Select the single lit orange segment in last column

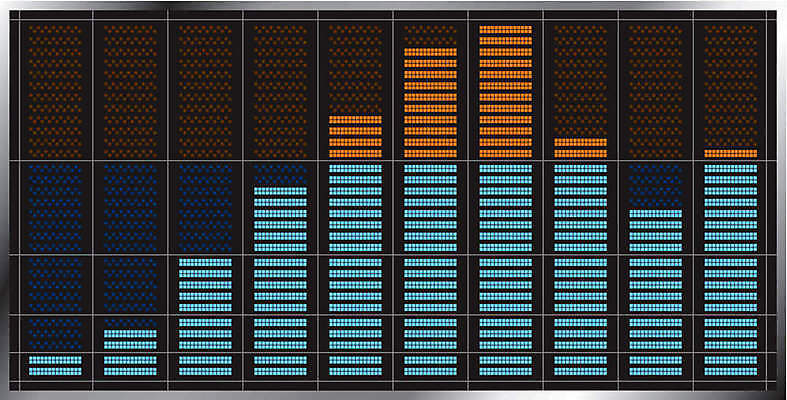click(731, 154)
